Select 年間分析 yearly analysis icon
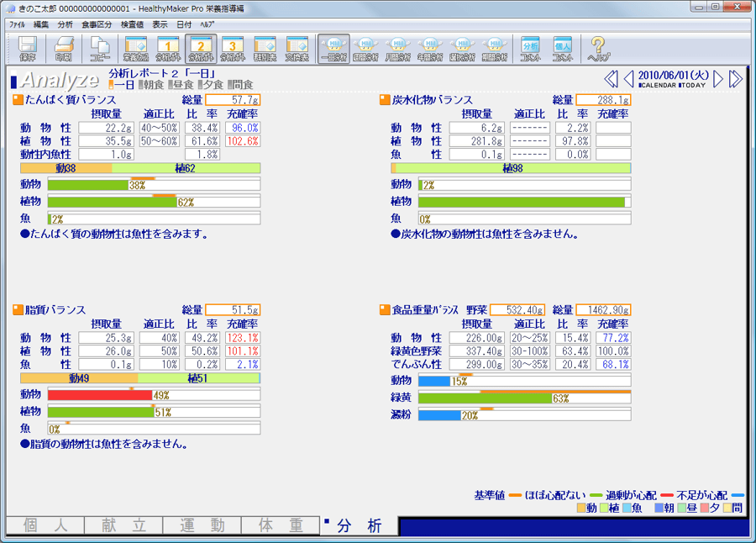Screen dimensions: 756x543 tap(430, 49)
